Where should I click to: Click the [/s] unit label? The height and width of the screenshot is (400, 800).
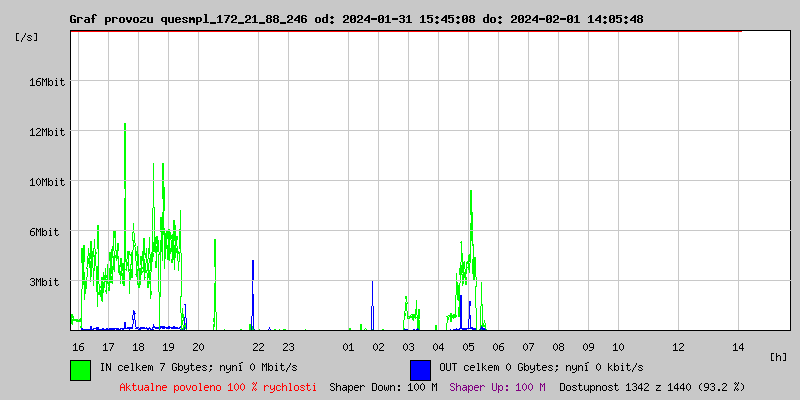pos(27,37)
